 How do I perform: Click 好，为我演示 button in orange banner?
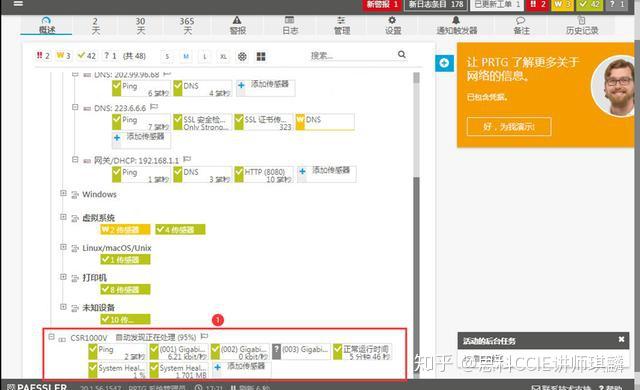[509, 126]
